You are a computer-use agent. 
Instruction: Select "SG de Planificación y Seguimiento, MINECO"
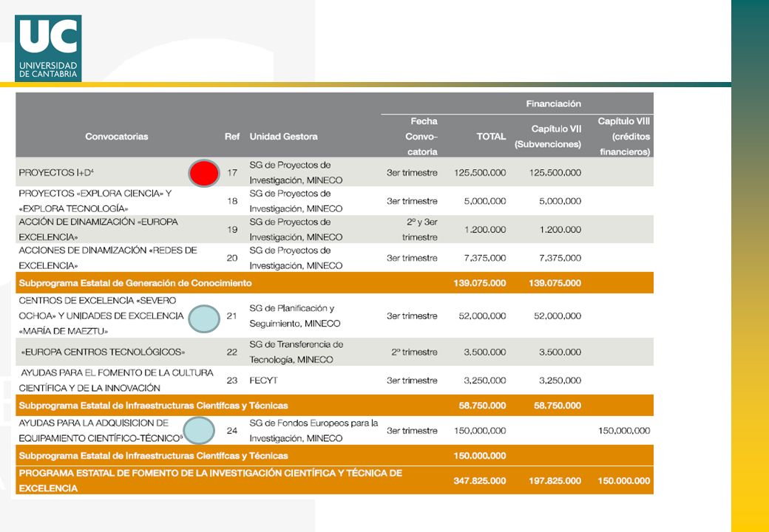295,316
